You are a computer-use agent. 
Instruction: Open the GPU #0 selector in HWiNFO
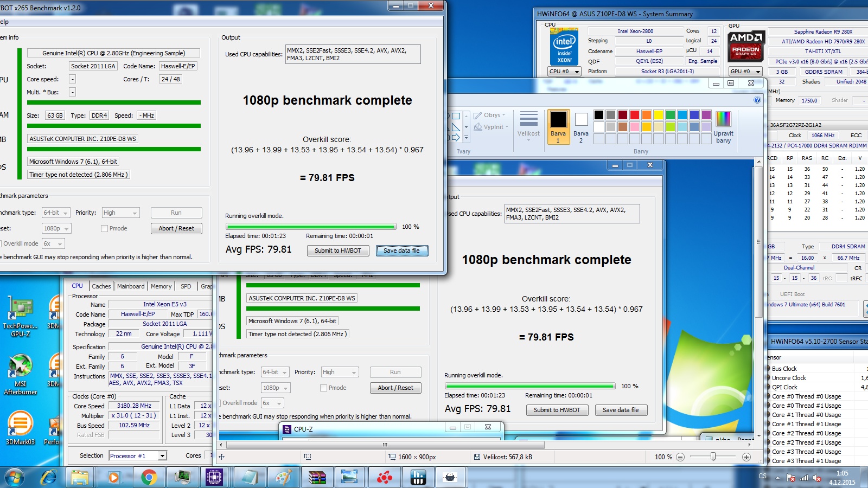tap(745, 71)
